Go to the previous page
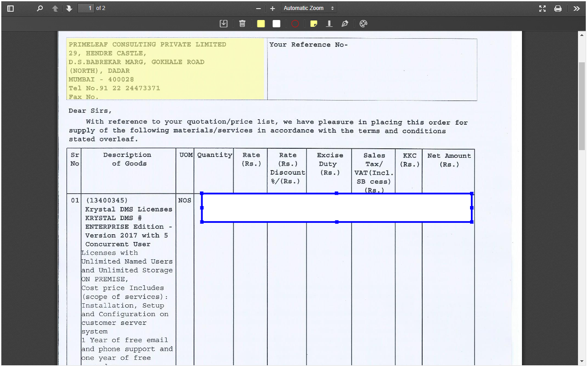The width and height of the screenshot is (588, 368). point(55,8)
